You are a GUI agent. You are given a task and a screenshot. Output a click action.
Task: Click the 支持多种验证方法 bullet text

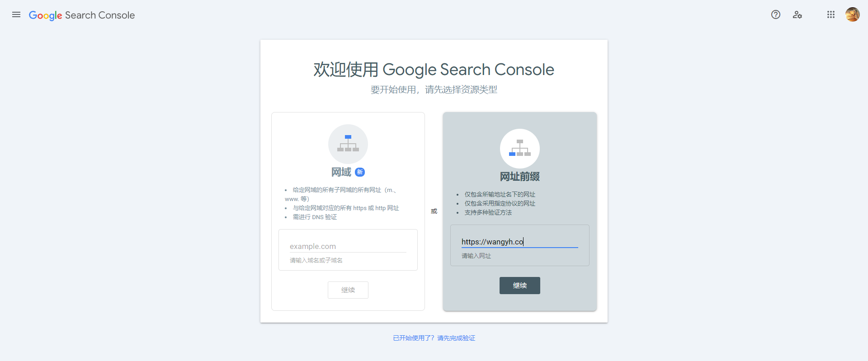point(488,212)
